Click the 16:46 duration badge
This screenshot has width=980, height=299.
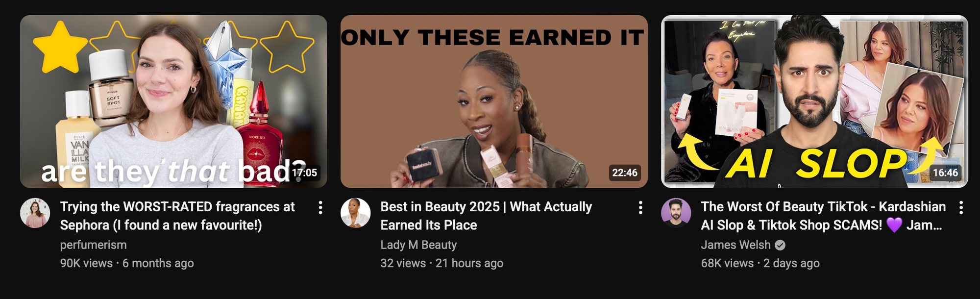click(945, 173)
